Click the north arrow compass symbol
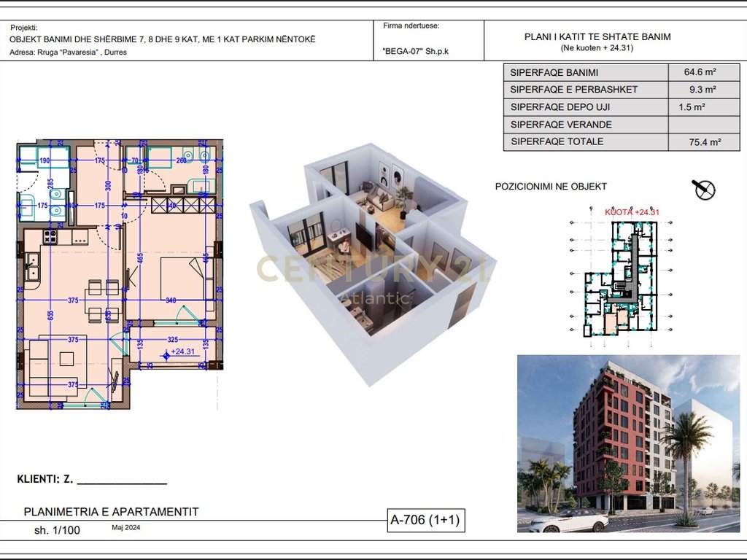 click(x=704, y=190)
